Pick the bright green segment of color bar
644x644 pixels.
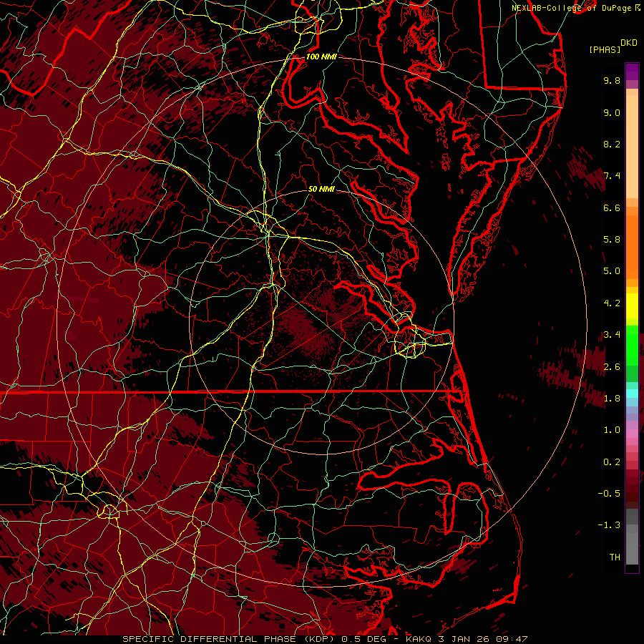pyautogui.click(x=632, y=345)
